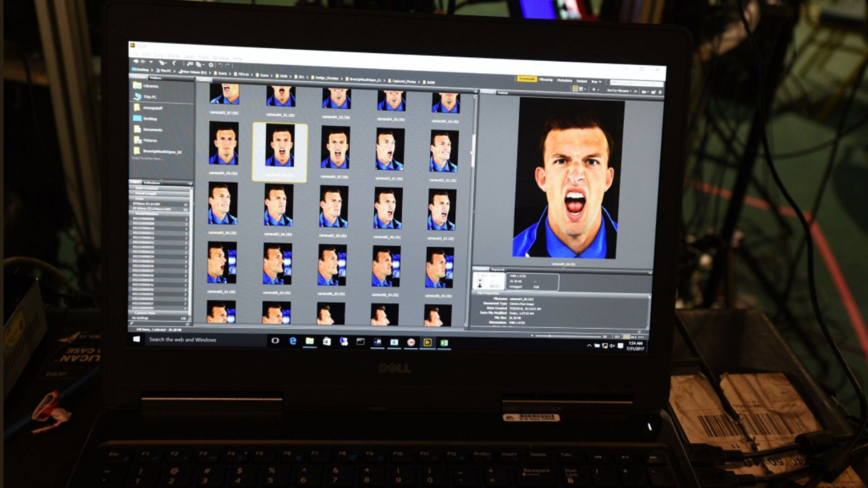
Task: Adjust the thumbnail size slider
Action: [550, 336]
